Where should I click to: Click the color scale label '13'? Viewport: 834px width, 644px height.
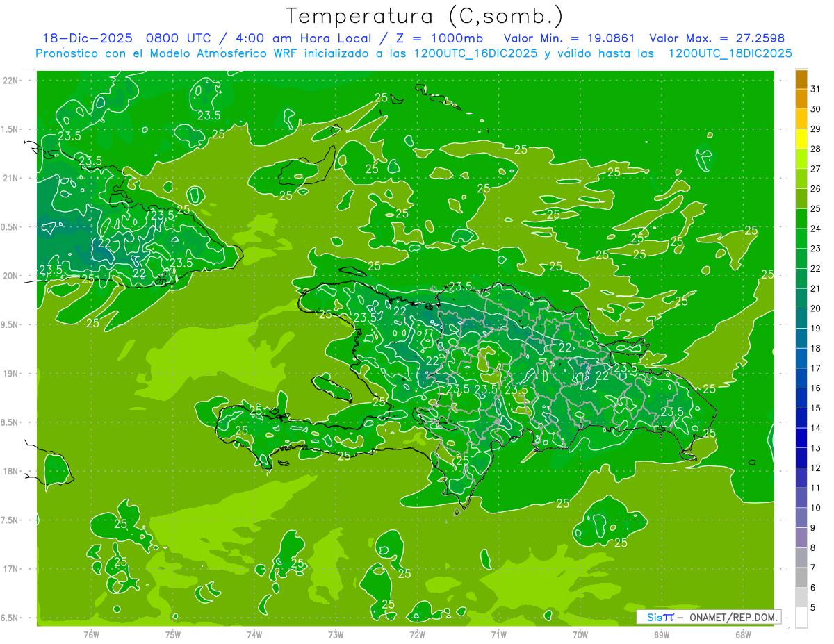pyautogui.click(x=815, y=448)
